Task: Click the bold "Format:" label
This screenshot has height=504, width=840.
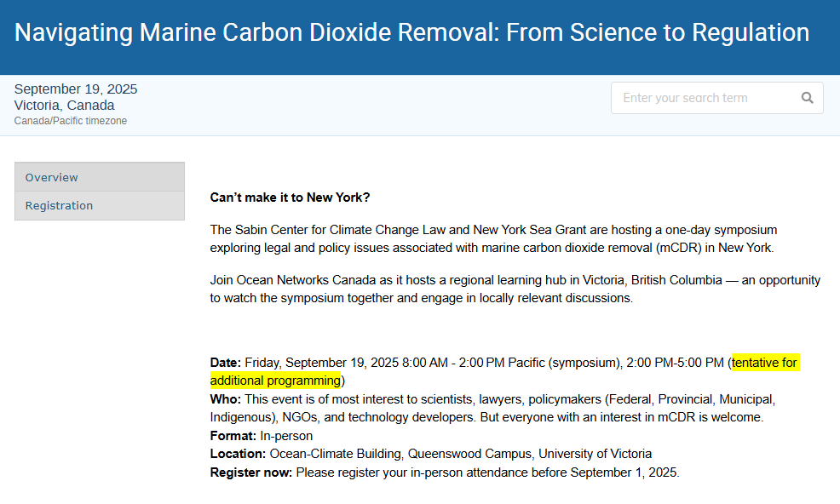Action: pos(233,436)
